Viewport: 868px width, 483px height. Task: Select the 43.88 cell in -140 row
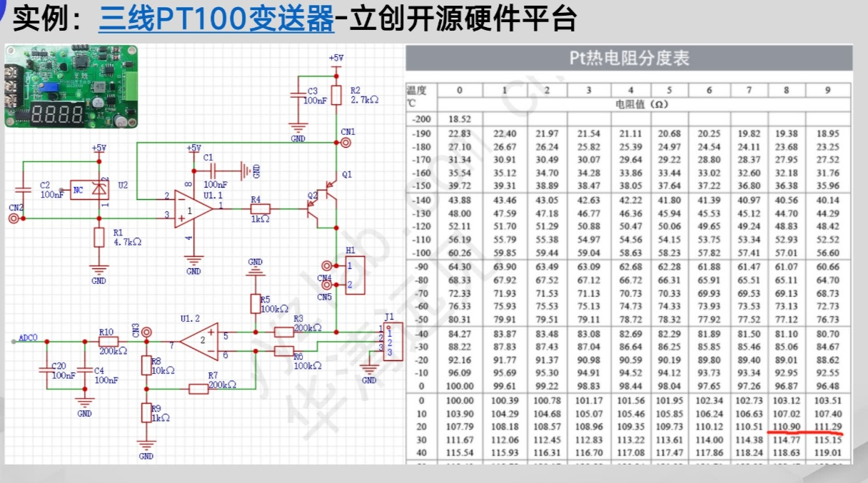tap(460, 200)
